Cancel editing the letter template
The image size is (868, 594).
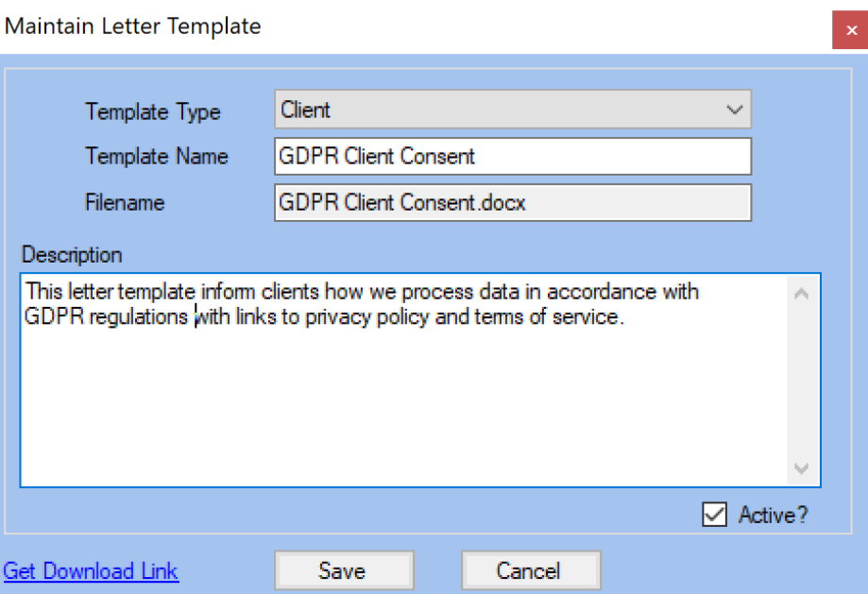point(529,570)
